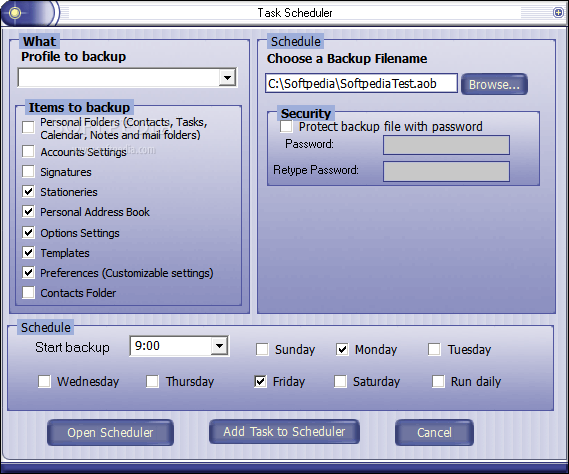Click the round plus icon in title bar
Screen dimensions: 569x474
558,13
